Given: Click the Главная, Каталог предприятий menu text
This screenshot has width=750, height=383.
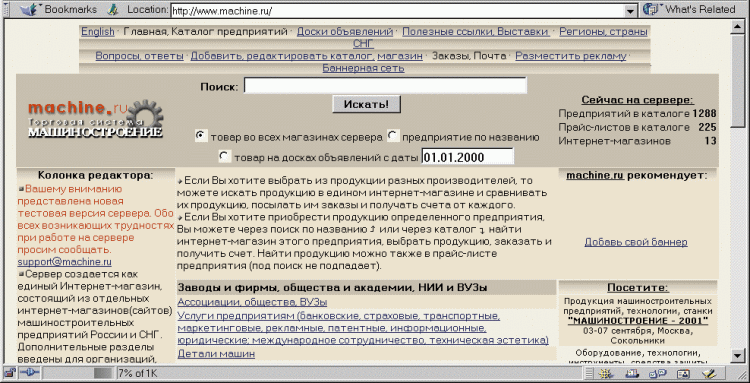Looking at the screenshot, I should (x=206, y=32).
